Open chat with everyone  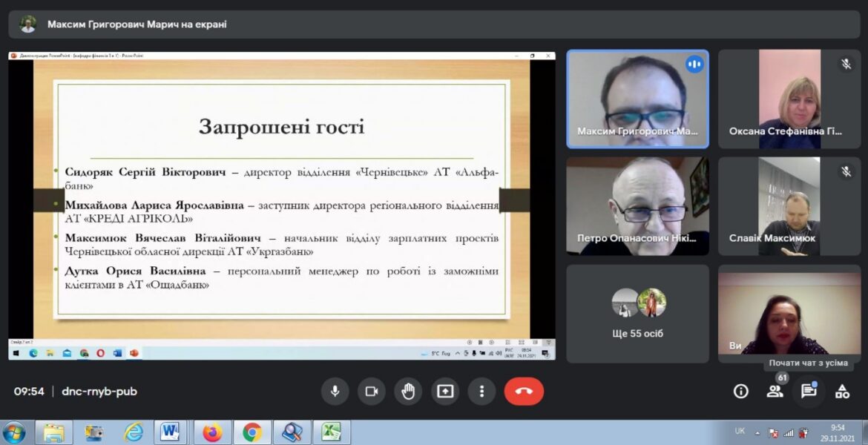pyautogui.click(x=809, y=392)
